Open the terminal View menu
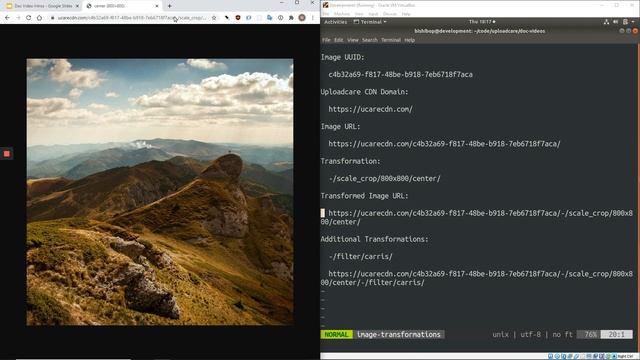Viewport: 640px width, 360px height. (353, 40)
